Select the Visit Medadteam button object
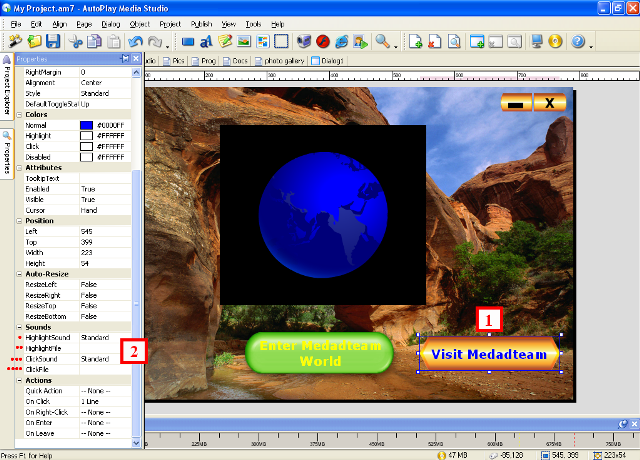640x460 pixels. 489,355
